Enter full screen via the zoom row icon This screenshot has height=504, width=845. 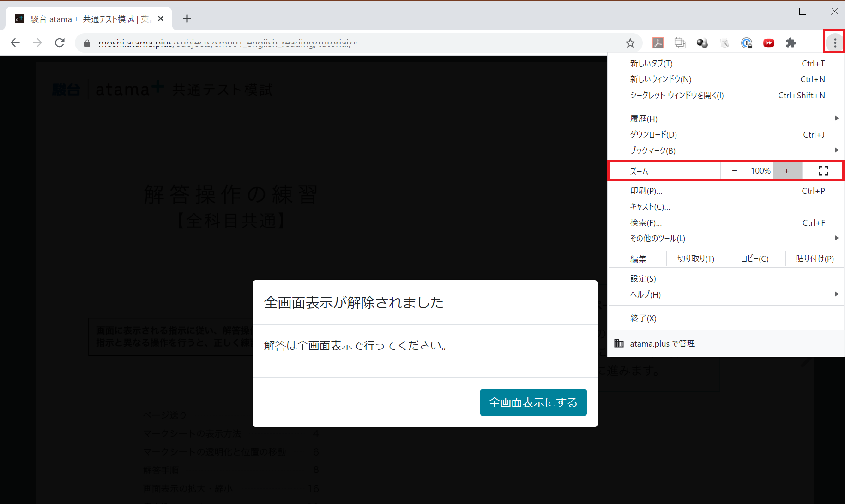pos(823,171)
